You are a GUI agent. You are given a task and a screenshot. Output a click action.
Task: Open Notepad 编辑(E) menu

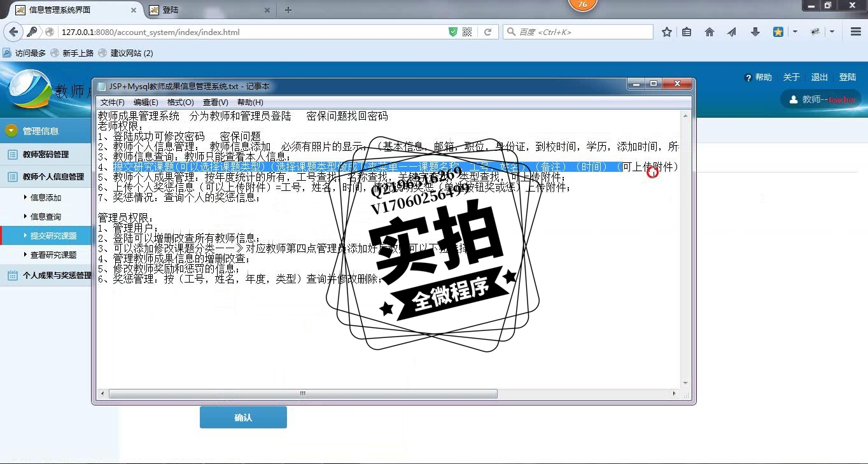tap(146, 102)
